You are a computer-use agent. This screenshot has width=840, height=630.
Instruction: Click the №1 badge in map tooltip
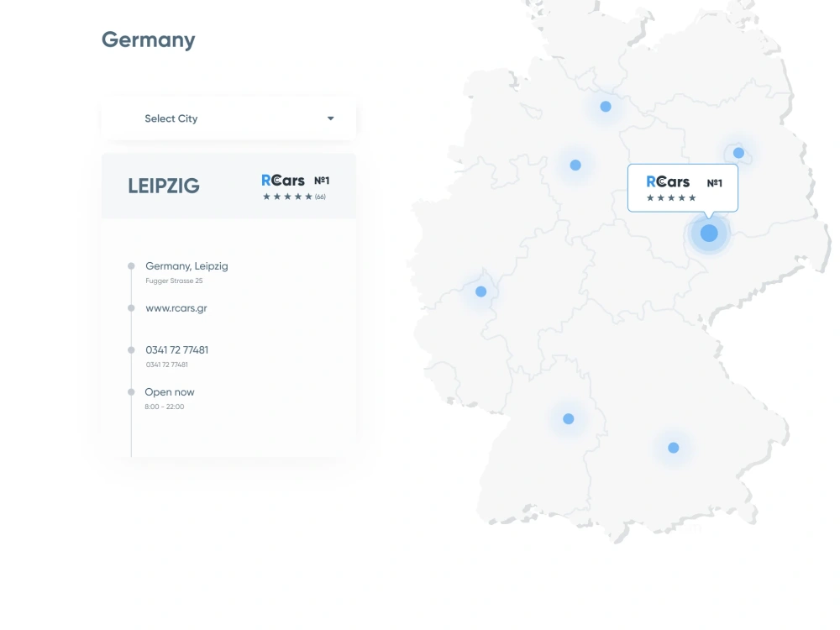click(715, 182)
